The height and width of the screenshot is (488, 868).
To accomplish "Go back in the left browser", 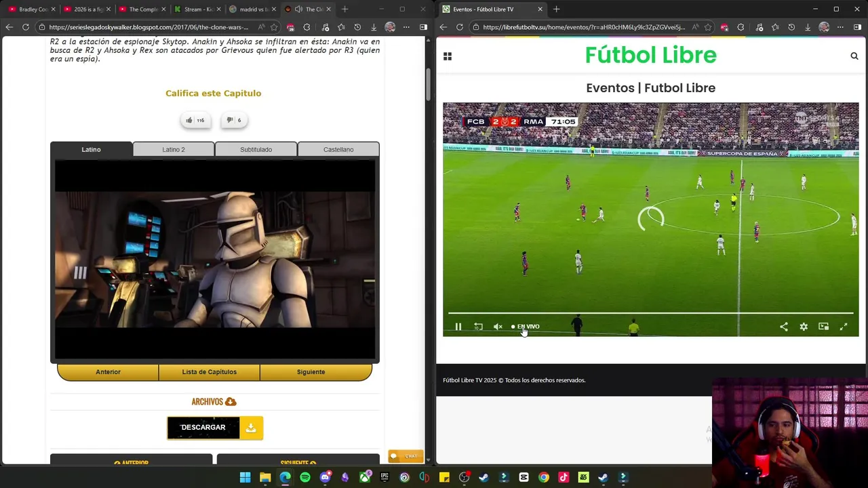I will click(9, 27).
